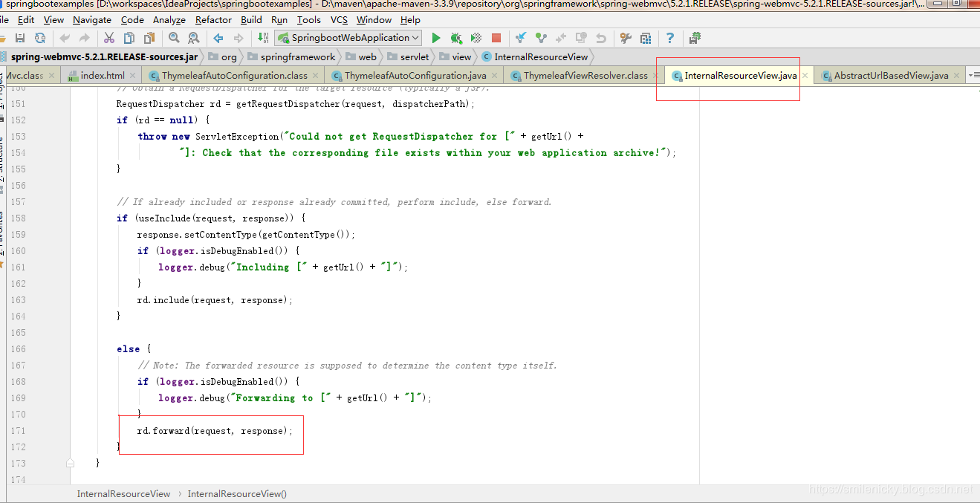Image resolution: width=980 pixels, height=503 pixels.
Task: Click the line rd.forward(request, response);
Action: click(x=215, y=431)
